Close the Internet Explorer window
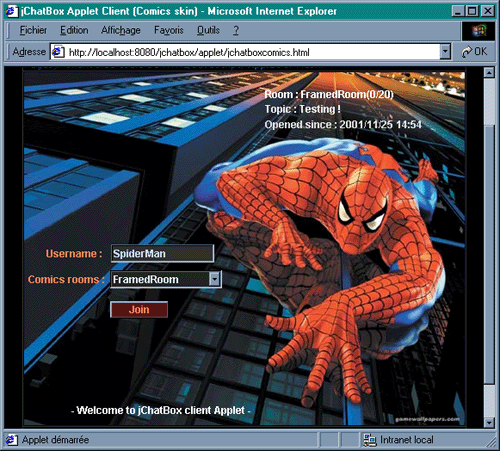 [x=488, y=11]
